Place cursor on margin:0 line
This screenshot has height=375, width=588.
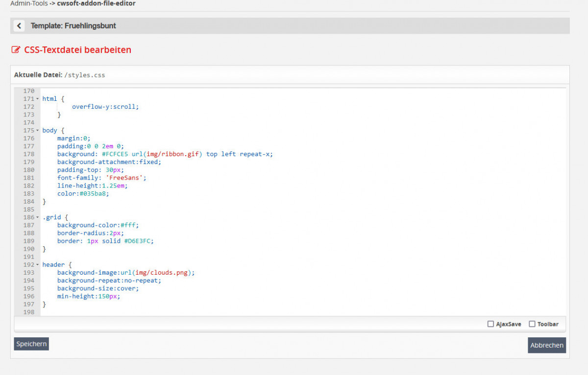73,139
